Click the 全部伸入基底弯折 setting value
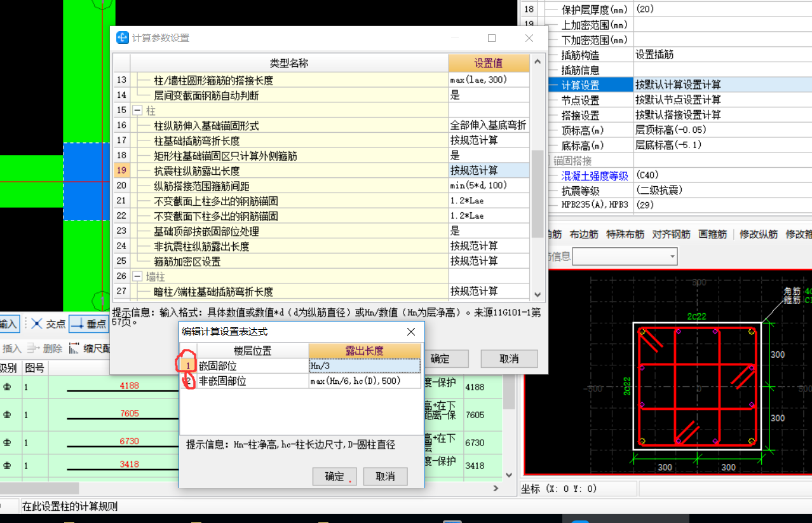812x523 pixels. point(489,126)
